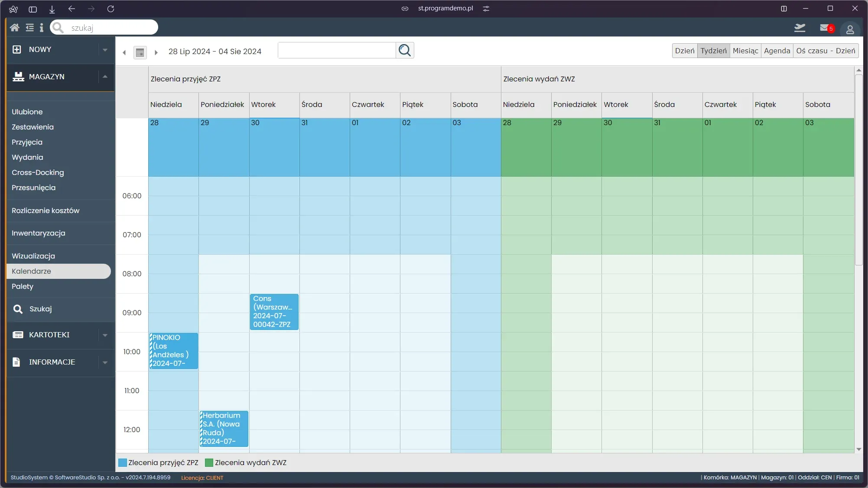Click the scrollbar up arrow
The height and width of the screenshot is (488, 868).
click(858, 70)
